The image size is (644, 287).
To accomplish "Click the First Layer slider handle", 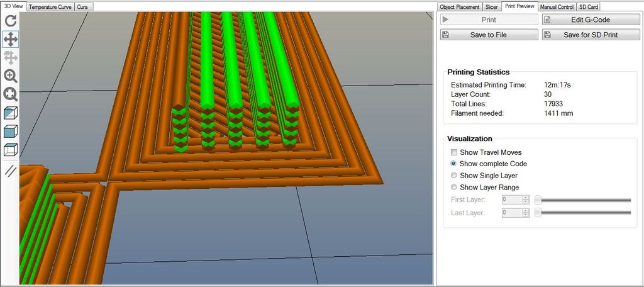I will tap(538, 200).
